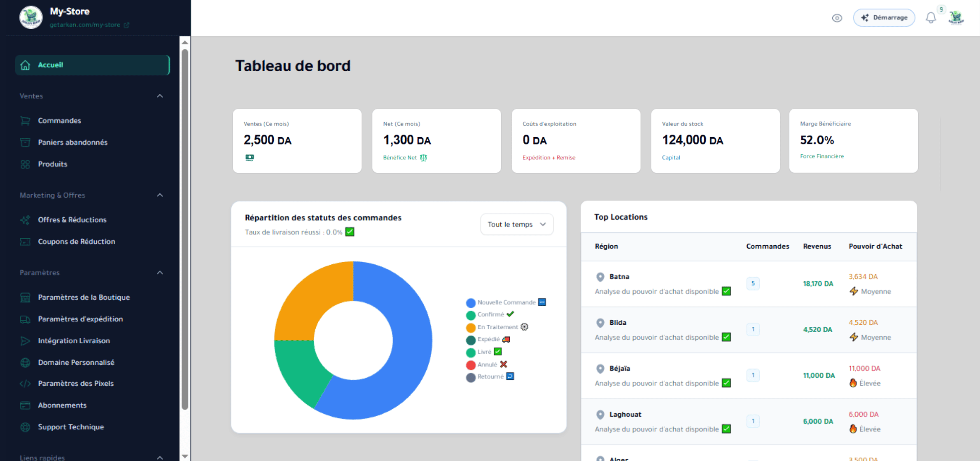
Task: Click the red Annulé legend swatch
Action: pos(471,365)
